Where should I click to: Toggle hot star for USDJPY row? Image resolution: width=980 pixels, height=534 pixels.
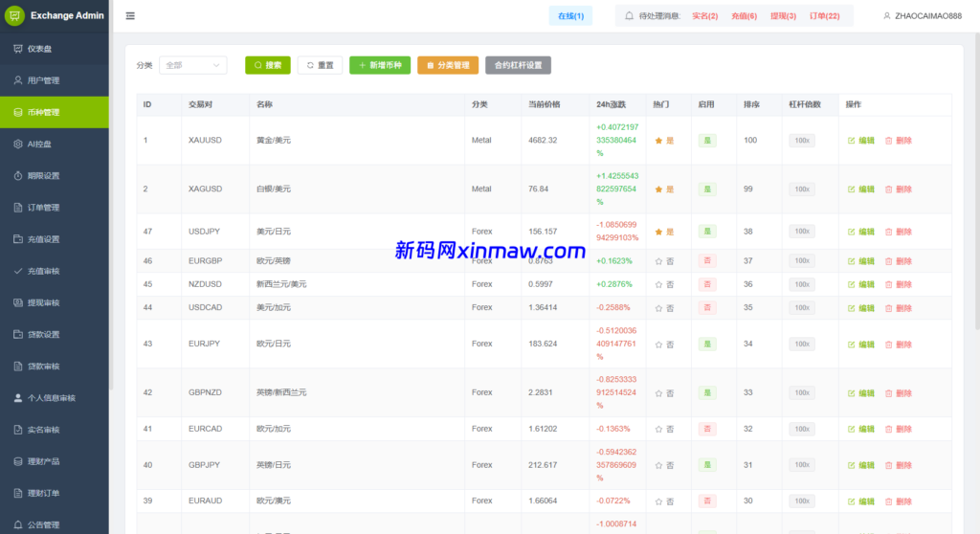coord(658,232)
